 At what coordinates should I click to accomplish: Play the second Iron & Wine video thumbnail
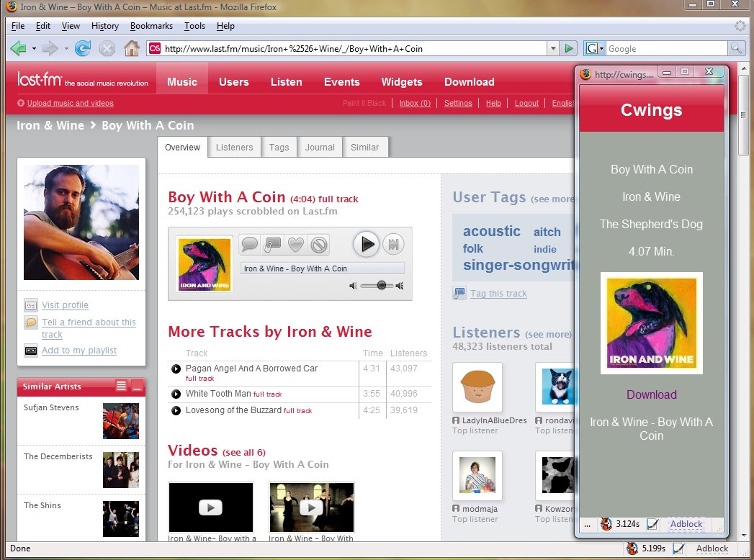(312, 507)
